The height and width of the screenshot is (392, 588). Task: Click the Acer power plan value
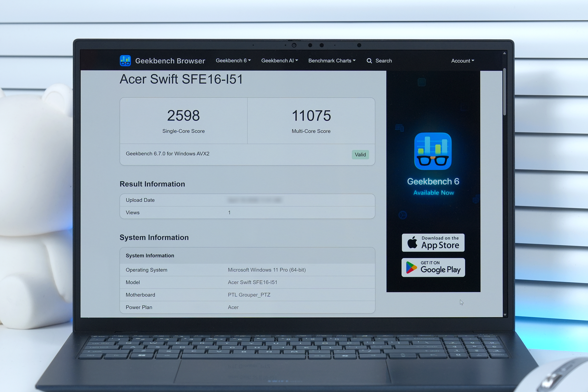pos(233,307)
